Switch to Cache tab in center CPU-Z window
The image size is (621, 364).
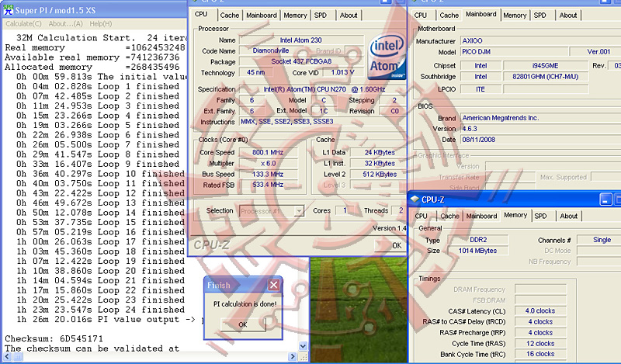coord(230,16)
